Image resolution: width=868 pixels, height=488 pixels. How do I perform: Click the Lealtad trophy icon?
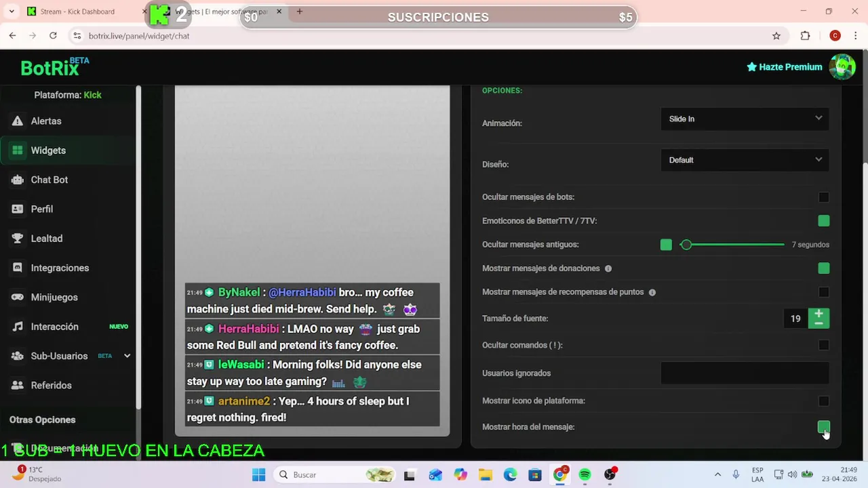coord(18,239)
